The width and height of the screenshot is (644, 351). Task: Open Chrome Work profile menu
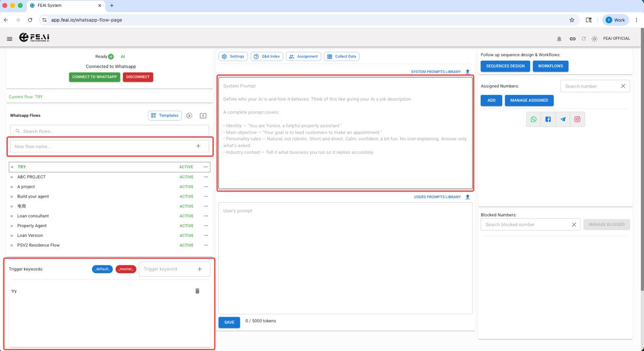(x=615, y=20)
